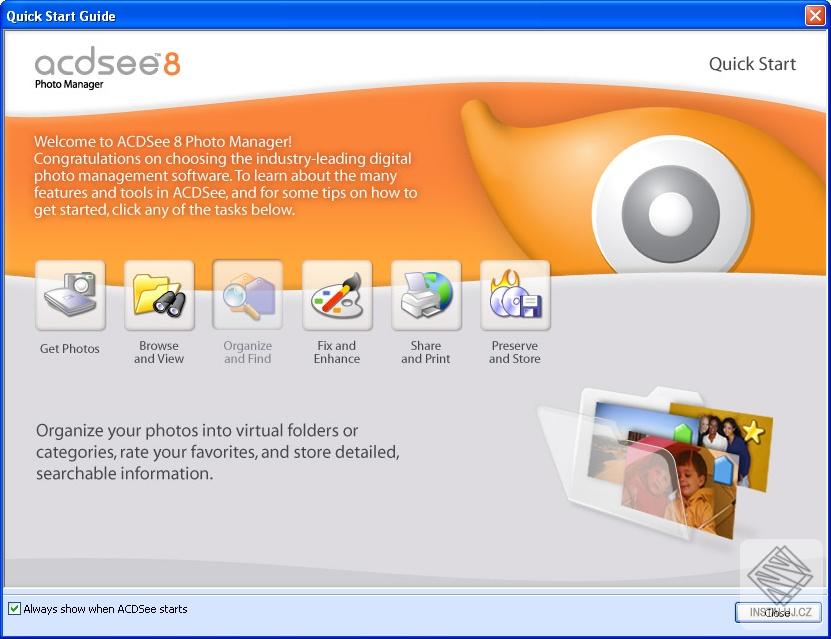Choose the Organize and Find magnifier icon

click(248, 295)
